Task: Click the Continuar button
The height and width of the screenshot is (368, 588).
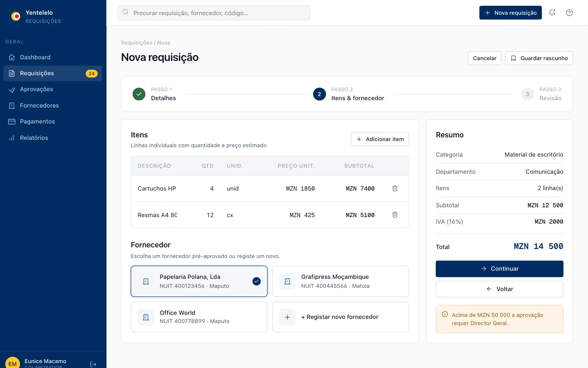Action: pyautogui.click(x=499, y=269)
